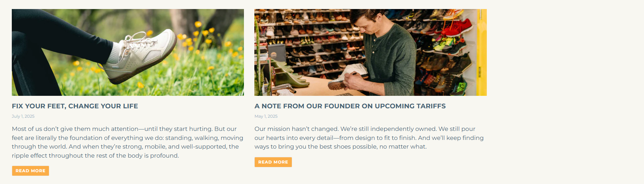
Task: Click Read More under the tariffs note post
Action: point(273,162)
